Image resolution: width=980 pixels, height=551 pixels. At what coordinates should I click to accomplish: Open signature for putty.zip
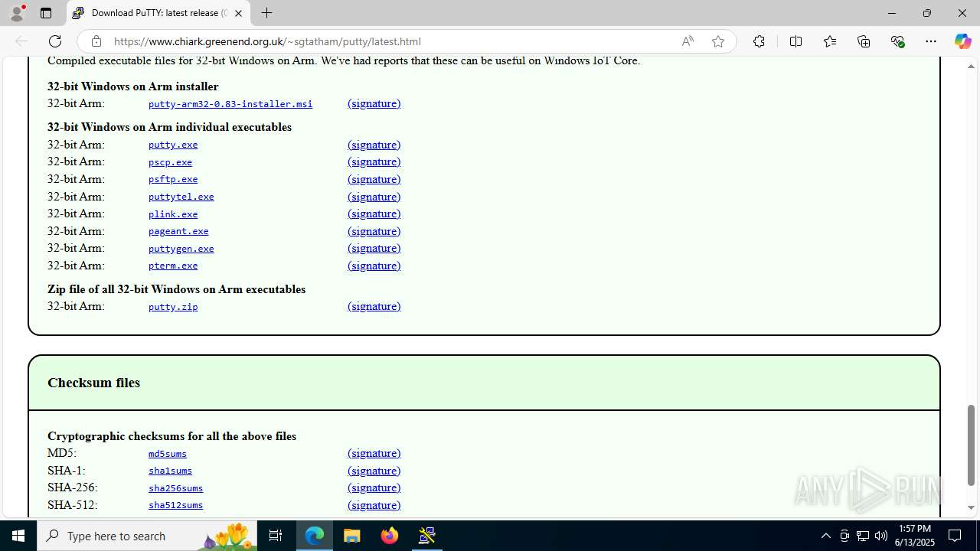tap(374, 306)
